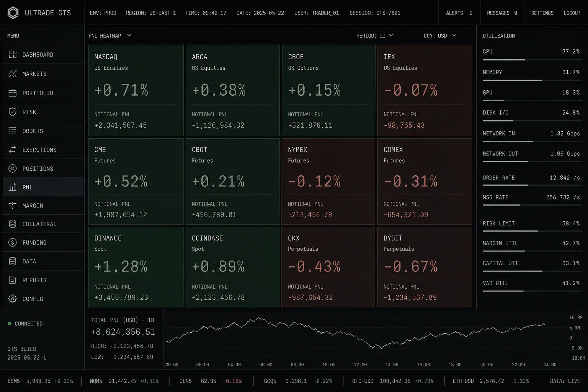This screenshot has width=588, height=392.
Task: Click the REGION: US-EAST-1 label
Action: (151, 13)
